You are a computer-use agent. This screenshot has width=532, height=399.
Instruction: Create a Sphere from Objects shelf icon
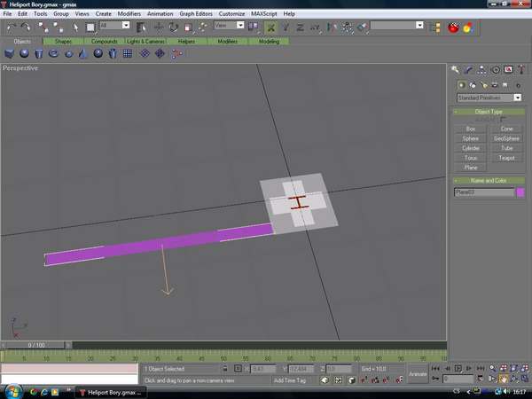24,53
